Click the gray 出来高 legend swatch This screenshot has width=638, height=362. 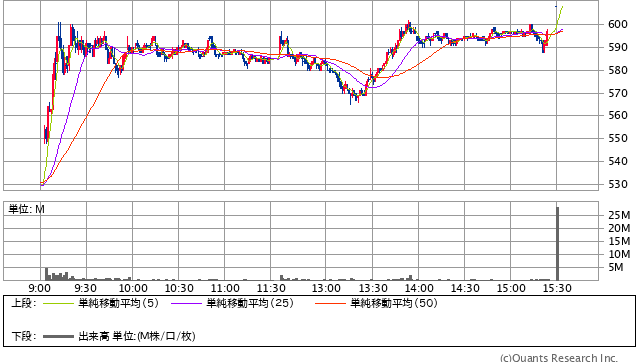pyautogui.click(x=58, y=336)
